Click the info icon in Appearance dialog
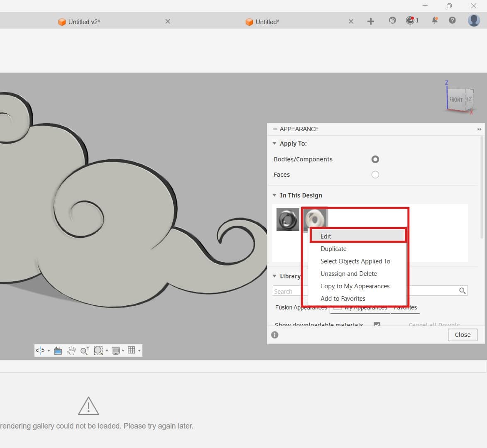487x448 pixels. [274, 335]
